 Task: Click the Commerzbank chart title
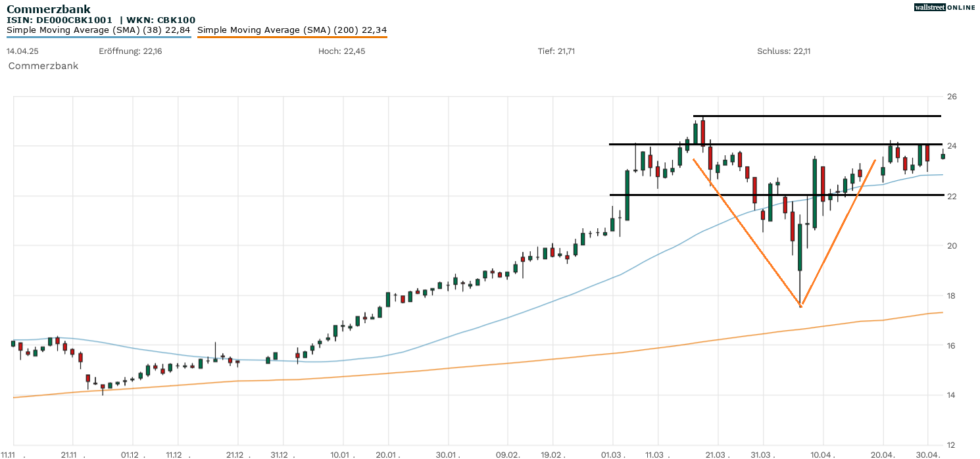point(49,9)
